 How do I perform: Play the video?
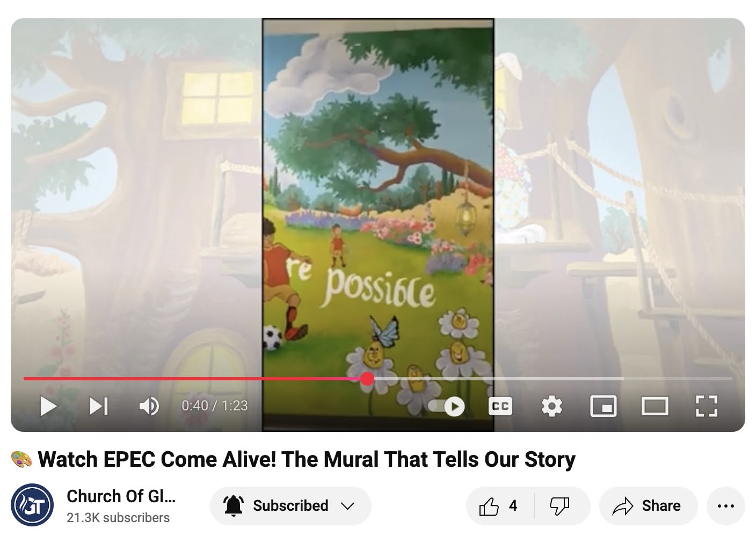tap(48, 406)
